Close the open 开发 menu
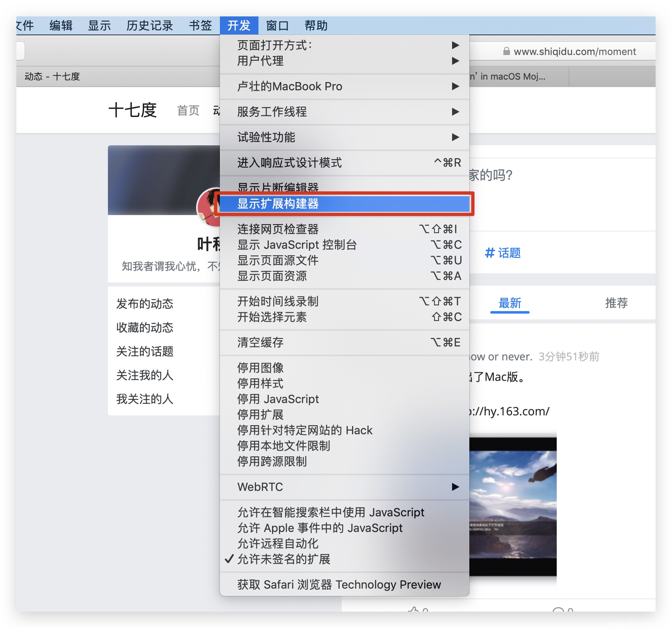Image resolution: width=672 pixels, height=628 pixels. (x=239, y=25)
